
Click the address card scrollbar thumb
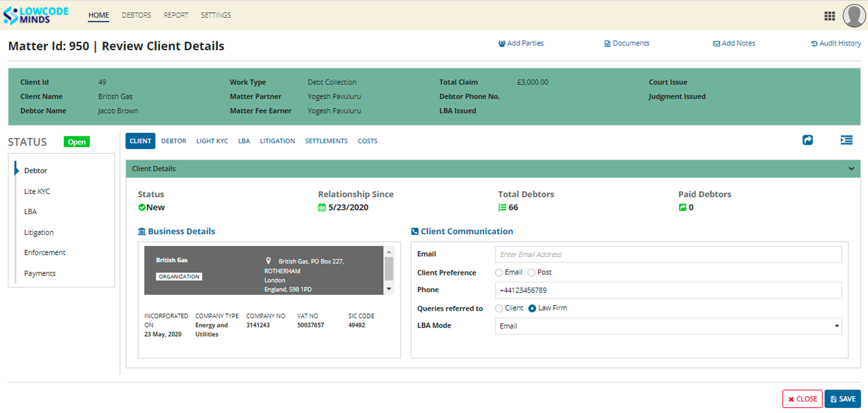pos(389,269)
